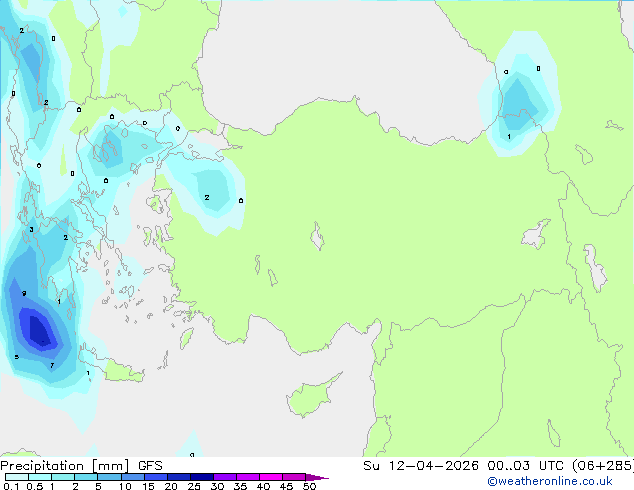Click the "(06+285)" forecast run text
Image resolution: width=634 pixels, height=490 pixels.
[x=603, y=466]
